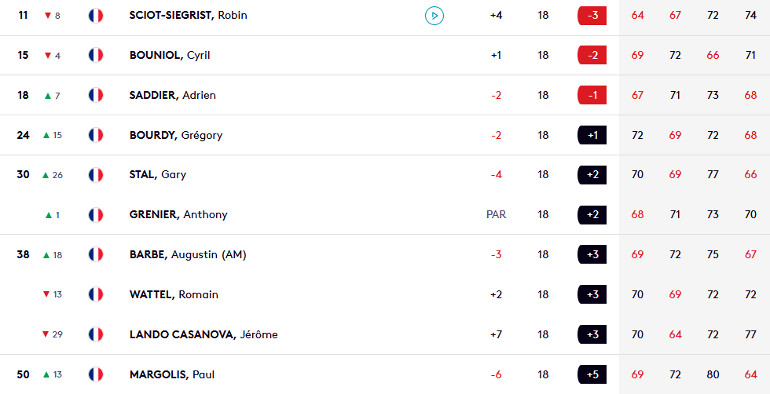Screen dimensions: 770x394
Task: Click the French flag beside Barbe
Action: [96, 254]
